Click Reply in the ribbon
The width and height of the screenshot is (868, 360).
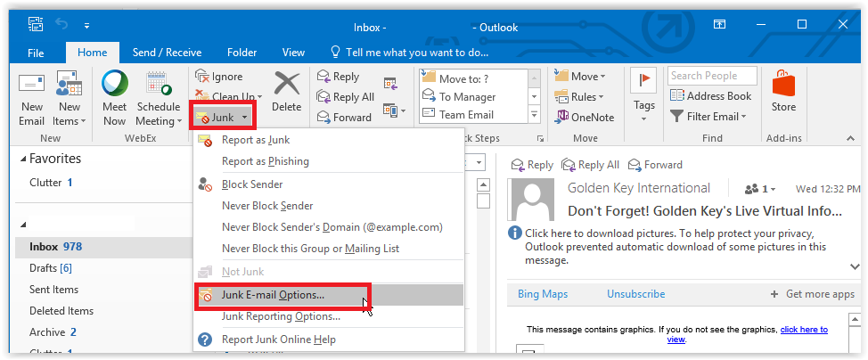(x=339, y=77)
